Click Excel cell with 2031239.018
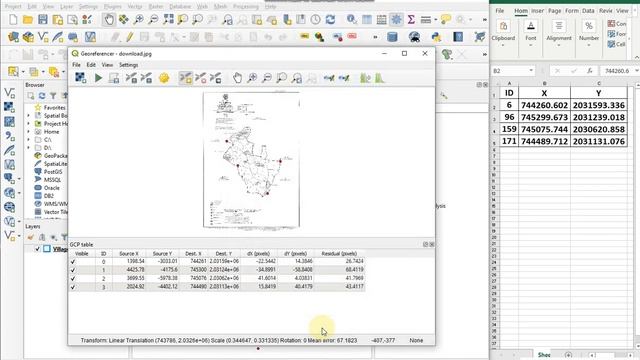This screenshot has height=360, width=640. pyautogui.click(x=599, y=117)
